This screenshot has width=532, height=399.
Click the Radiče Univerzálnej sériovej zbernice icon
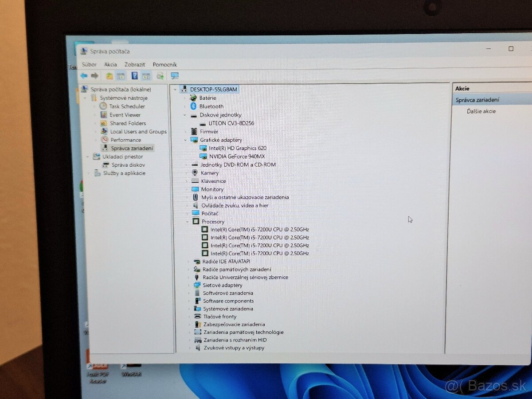coord(197,278)
